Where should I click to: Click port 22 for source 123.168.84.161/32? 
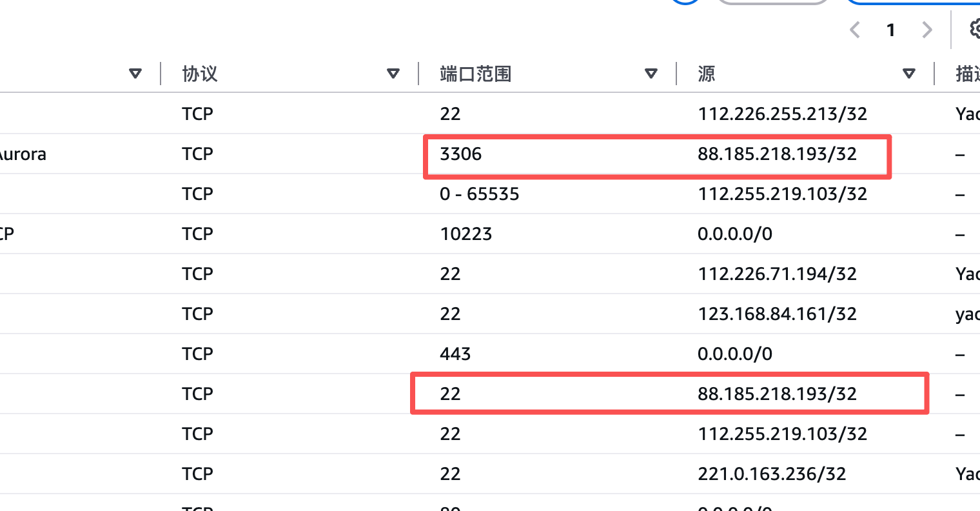pyautogui.click(x=450, y=314)
